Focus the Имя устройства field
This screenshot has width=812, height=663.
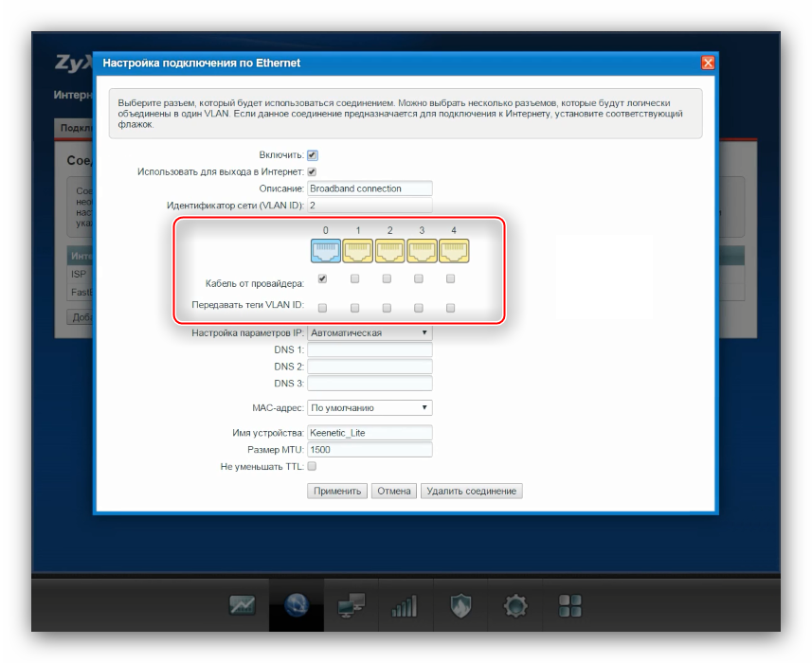tap(370, 433)
